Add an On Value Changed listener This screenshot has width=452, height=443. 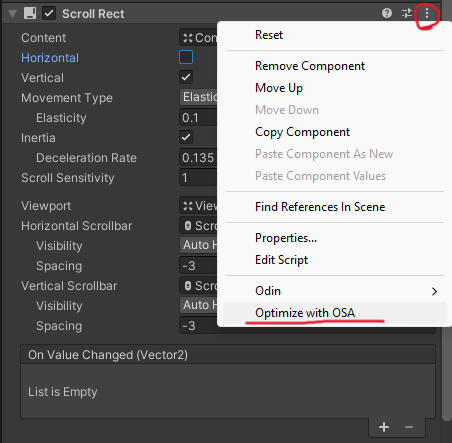384,427
